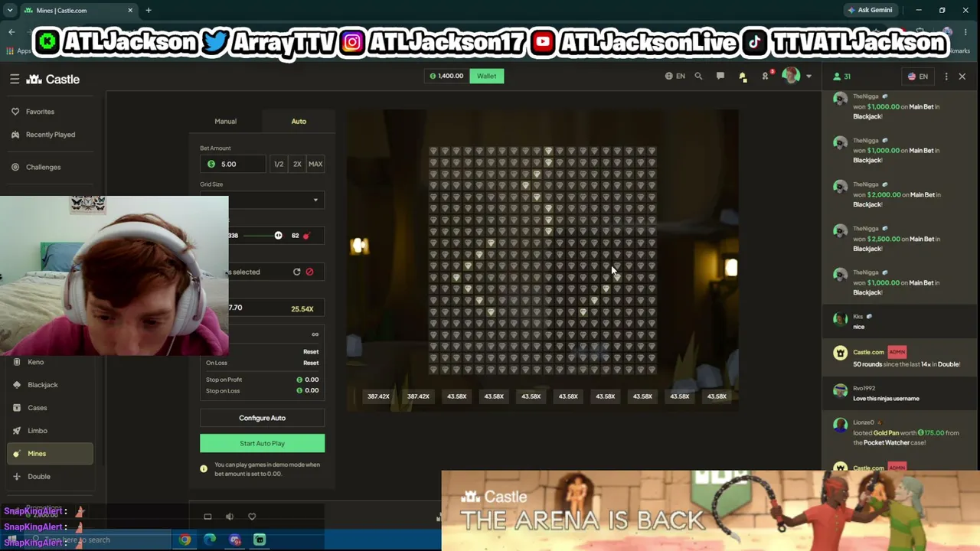Open Discord from taskbar

(235, 540)
